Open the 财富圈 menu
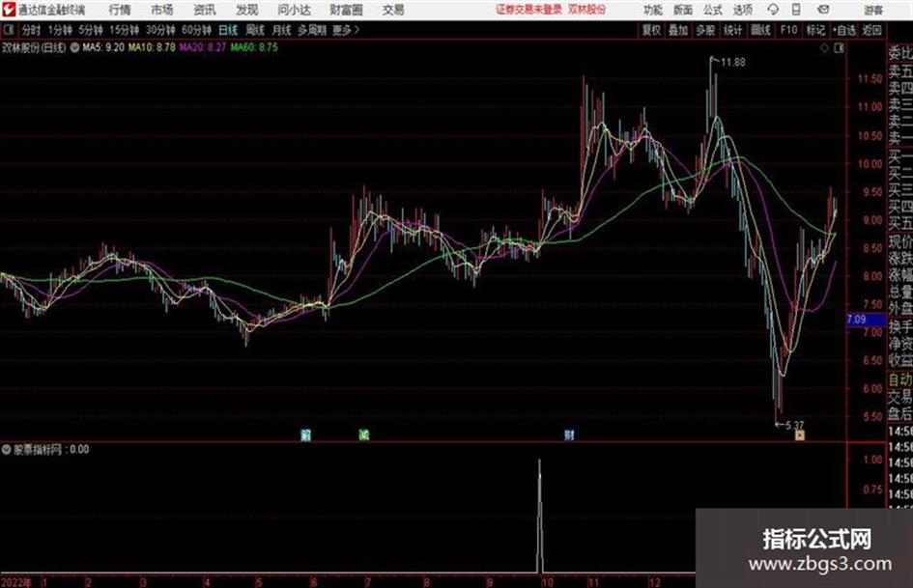The width and height of the screenshot is (913, 588). coord(346,10)
